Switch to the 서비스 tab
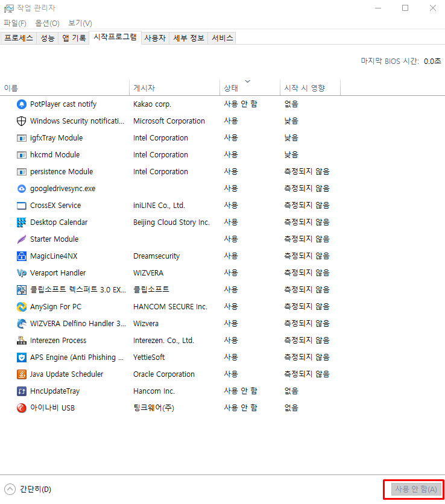445x504 pixels. [x=222, y=38]
